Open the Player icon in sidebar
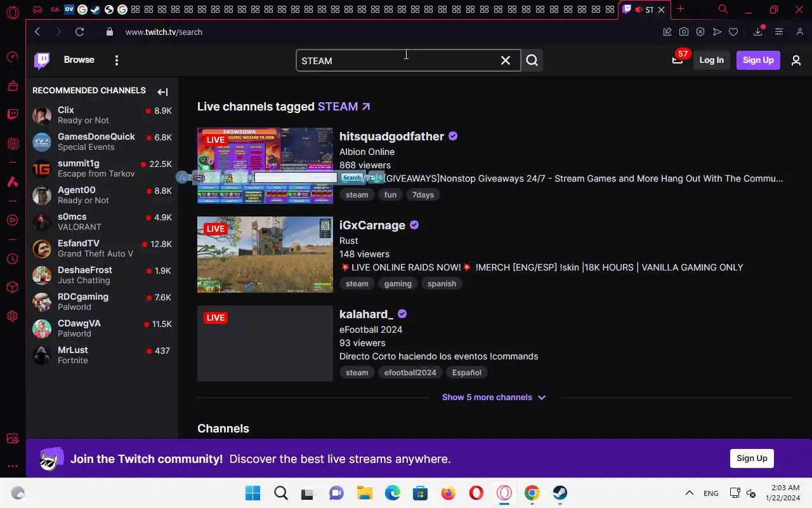 (x=12, y=220)
